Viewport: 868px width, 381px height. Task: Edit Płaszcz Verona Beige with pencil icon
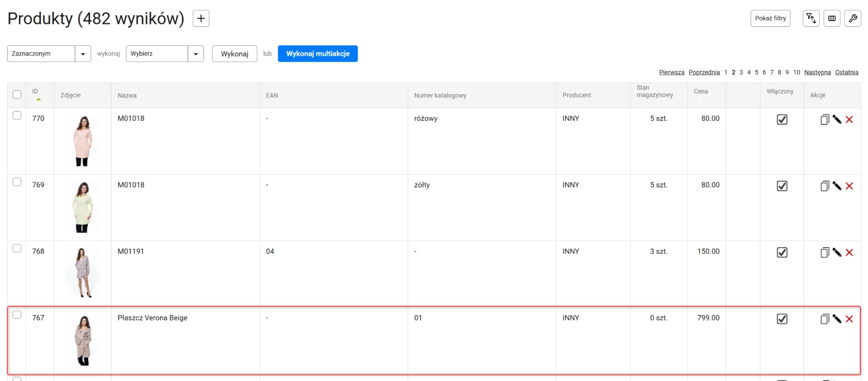837,319
